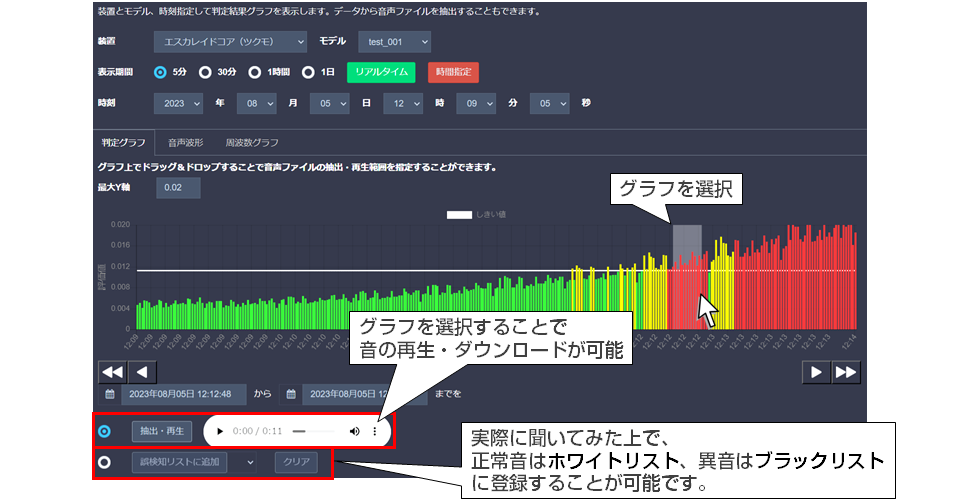Open the start date calendar icon

[x=110, y=394]
